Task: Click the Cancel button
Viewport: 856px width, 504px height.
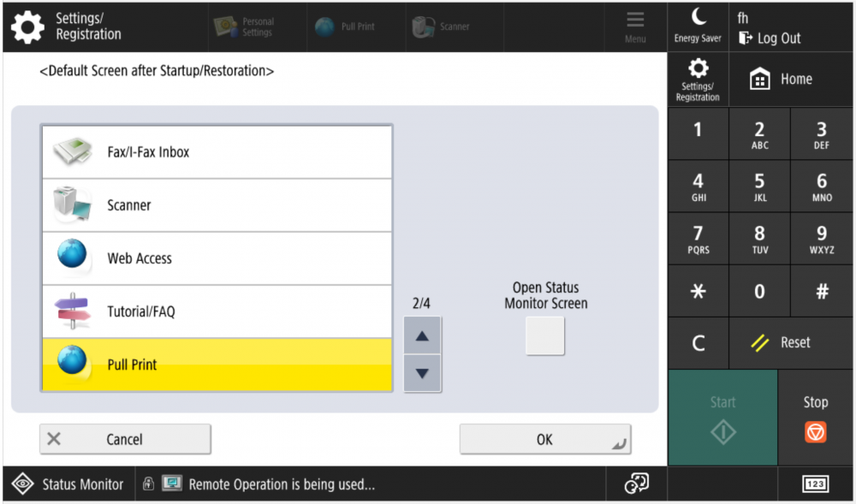Action: [x=125, y=439]
